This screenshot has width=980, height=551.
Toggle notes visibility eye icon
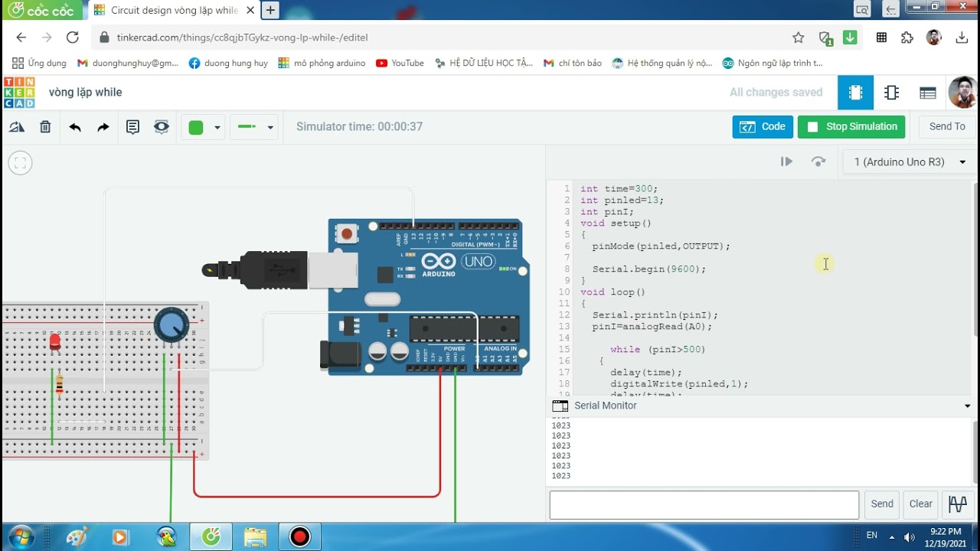(x=161, y=127)
